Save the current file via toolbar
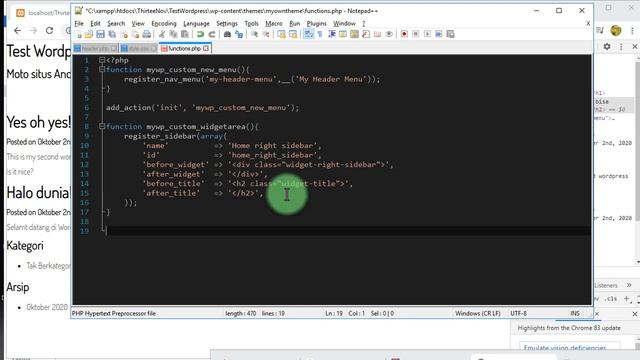This screenshot has width=640, height=360. (x=100, y=34)
